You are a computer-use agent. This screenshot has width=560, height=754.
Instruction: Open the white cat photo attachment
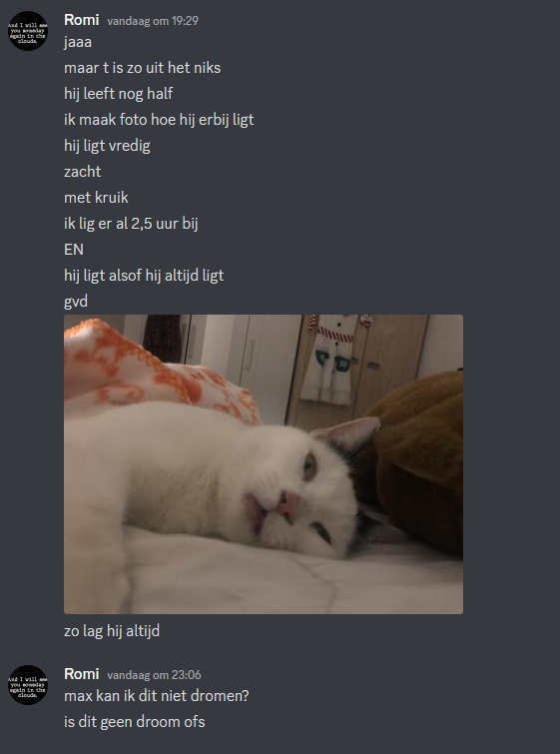(264, 464)
